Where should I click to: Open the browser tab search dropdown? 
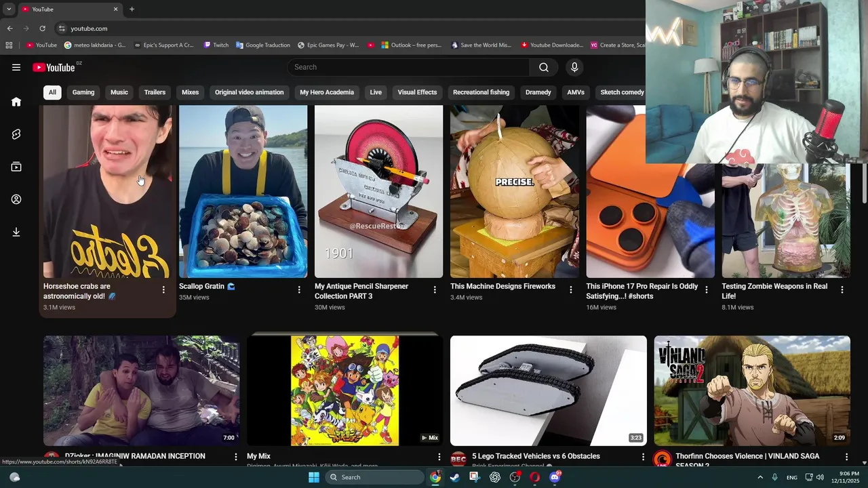9,9
